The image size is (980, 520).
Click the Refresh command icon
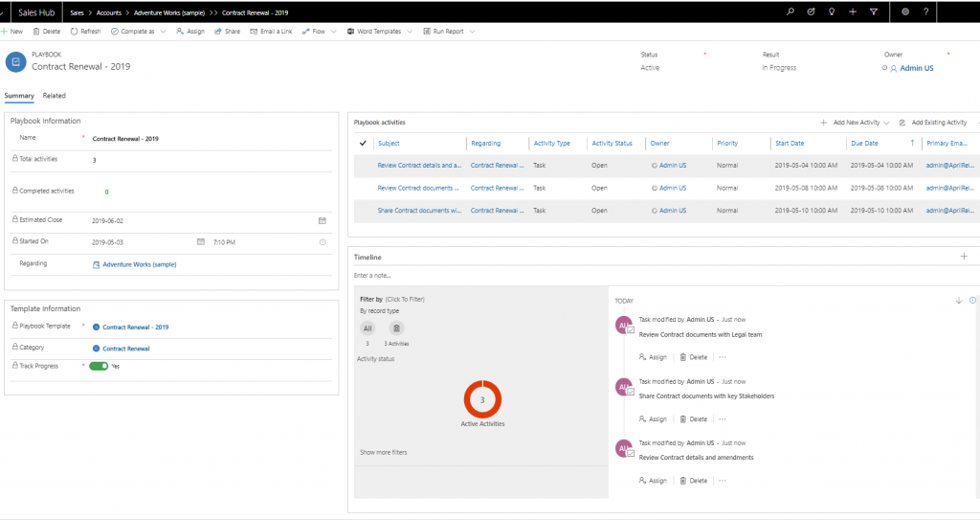coord(74,32)
